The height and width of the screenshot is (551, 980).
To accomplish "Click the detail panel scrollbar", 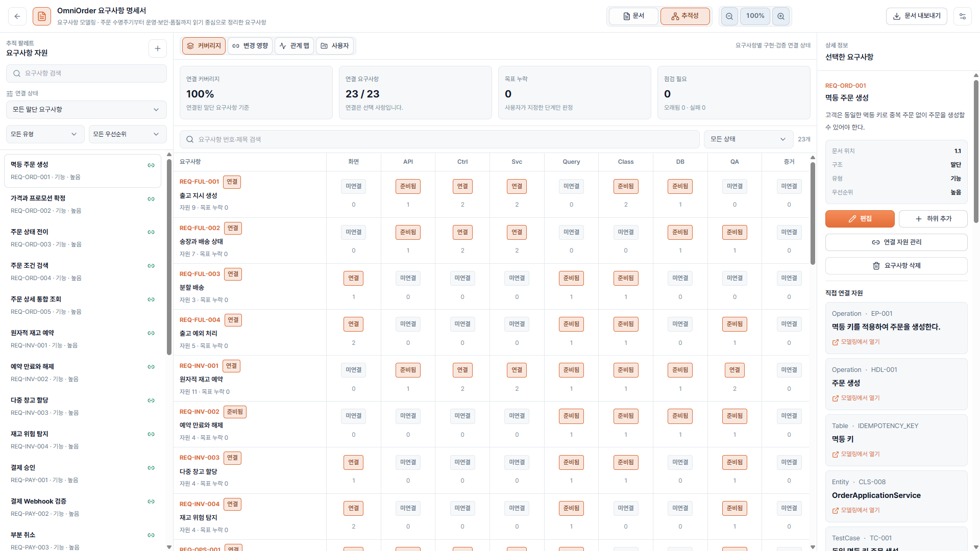I will [976, 151].
